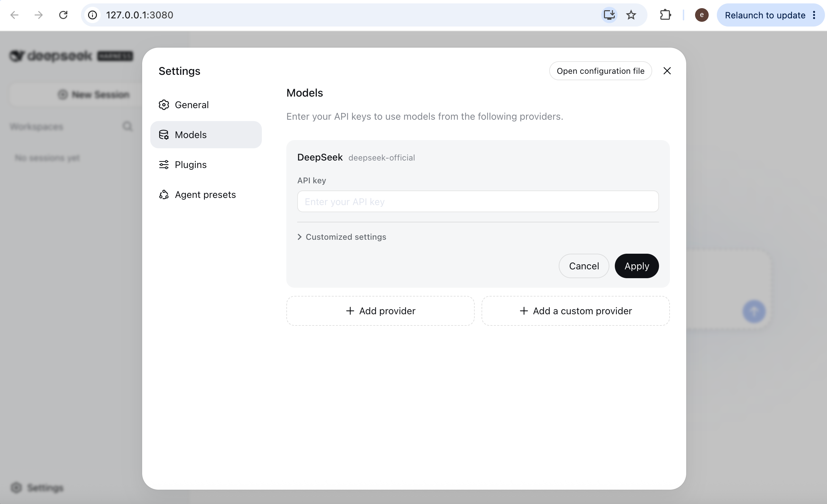Apply the DeepSeek API key
Viewport: 827px width, 504px height.
[637, 266]
